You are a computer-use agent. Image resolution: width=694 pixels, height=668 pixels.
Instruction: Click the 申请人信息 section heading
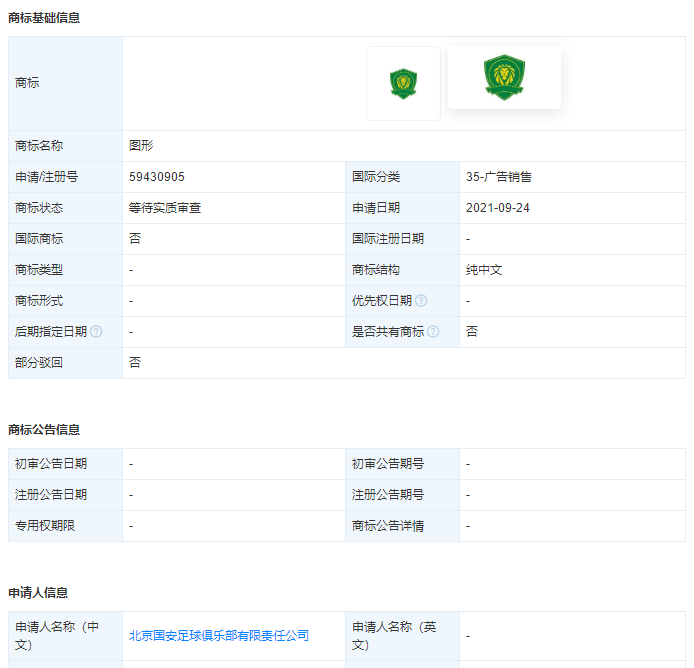(38, 593)
